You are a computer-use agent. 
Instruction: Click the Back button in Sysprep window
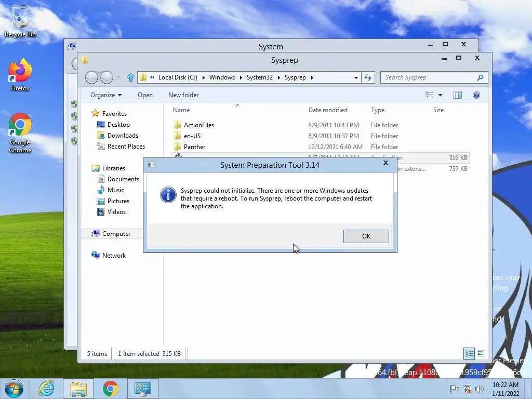pos(91,78)
